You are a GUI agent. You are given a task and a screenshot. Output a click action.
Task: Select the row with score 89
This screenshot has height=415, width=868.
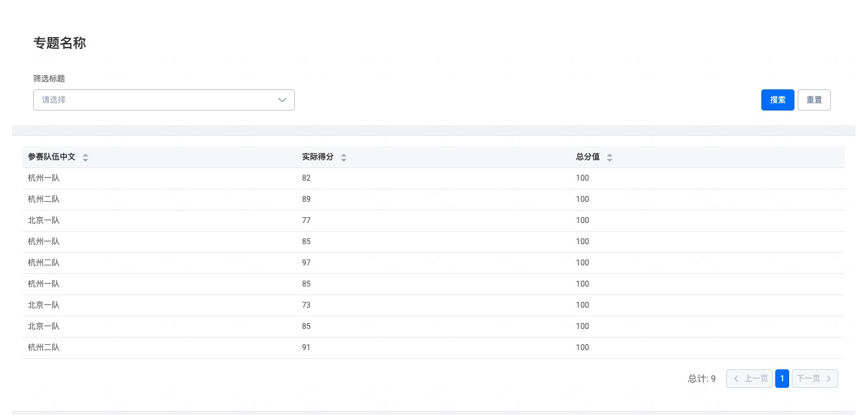coord(306,200)
